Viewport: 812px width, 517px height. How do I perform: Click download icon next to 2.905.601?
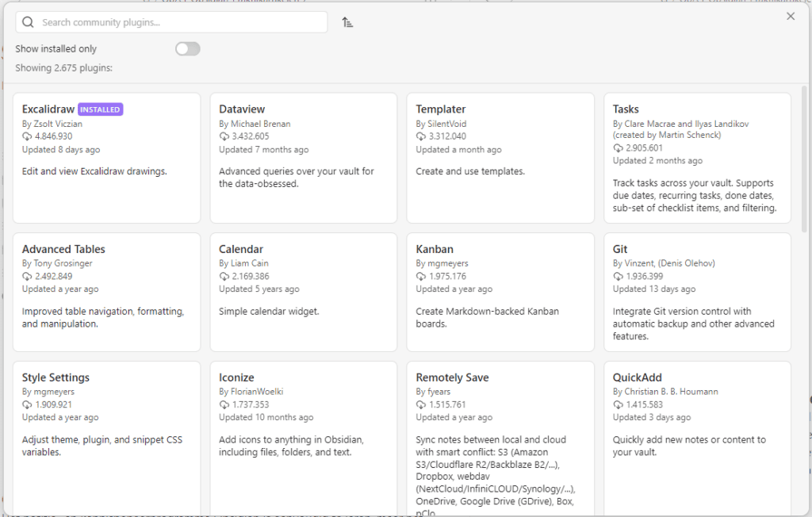pos(618,147)
